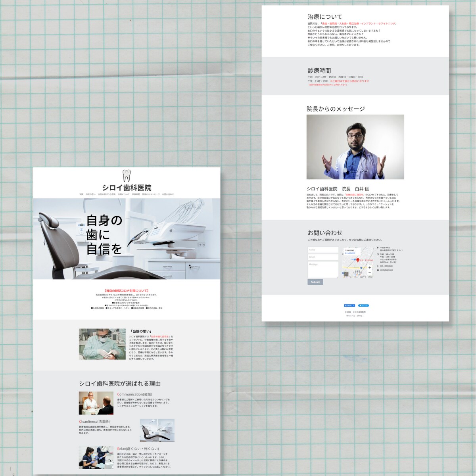The image size is (476, 476).
Task: Open the プライバシーポリシー footer link
Action: click(355, 316)
